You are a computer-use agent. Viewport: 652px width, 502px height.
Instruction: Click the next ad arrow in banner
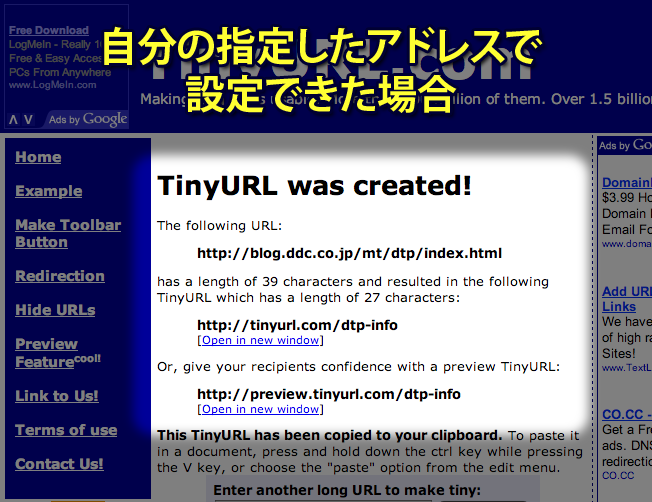[x=28, y=120]
